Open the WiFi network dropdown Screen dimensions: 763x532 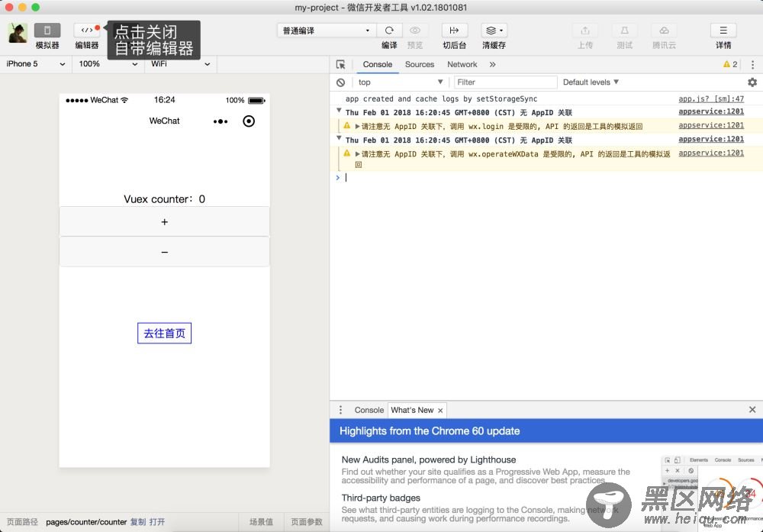point(181,64)
